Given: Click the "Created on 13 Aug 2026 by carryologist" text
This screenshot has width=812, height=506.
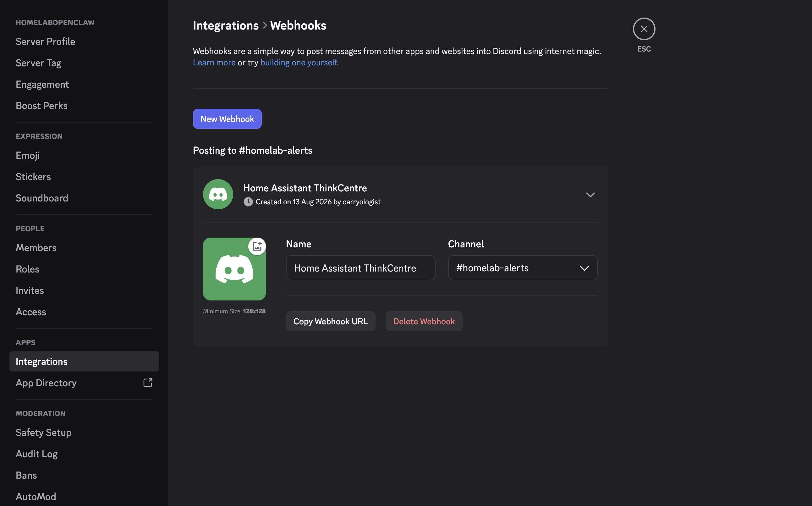Looking at the screenshot, I should pyautogui.click(x=318, y=202).
